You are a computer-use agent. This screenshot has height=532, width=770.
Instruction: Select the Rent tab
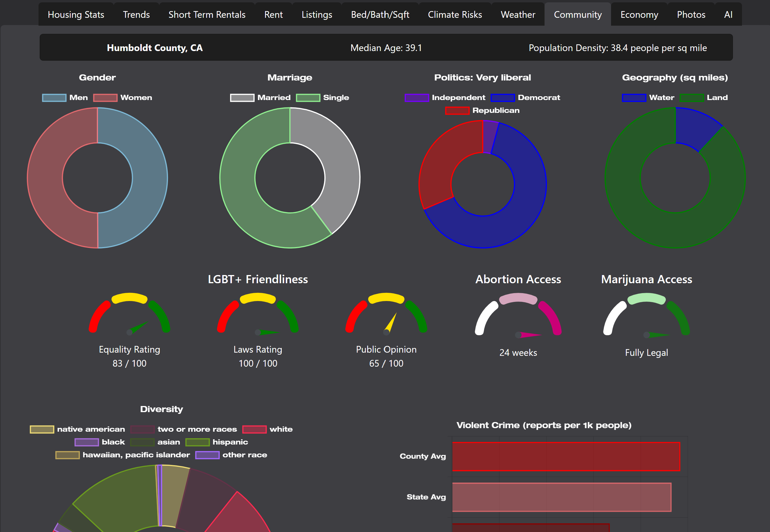click(x=273, y=14)
